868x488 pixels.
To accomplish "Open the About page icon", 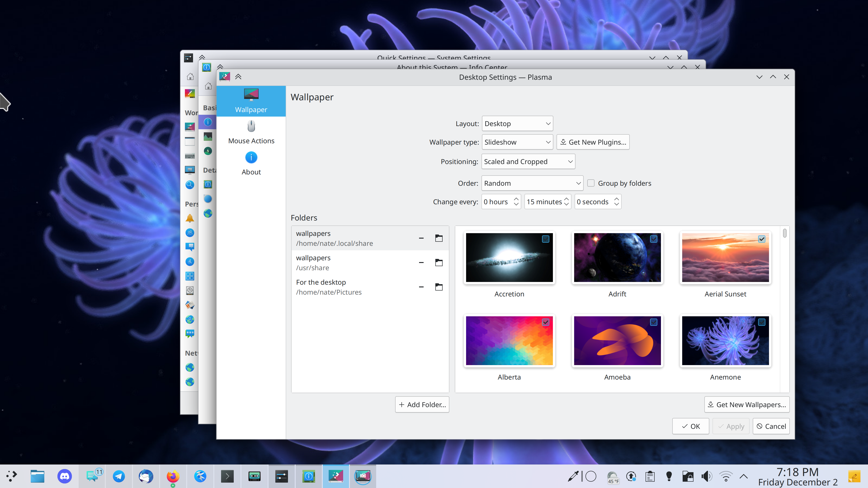I will [x=251, y=158].
